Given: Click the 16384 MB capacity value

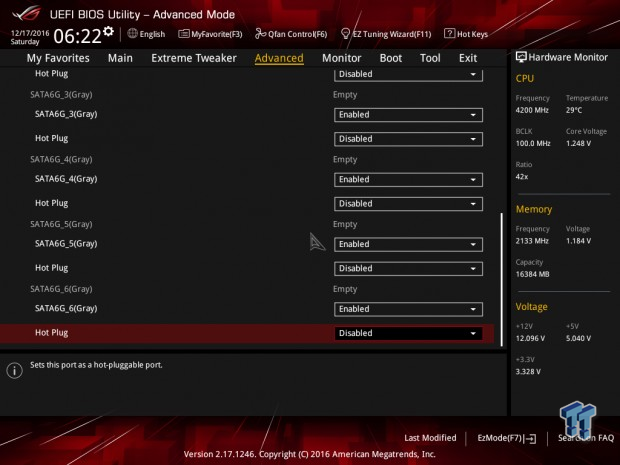Looking at the screenshot, I should click(532, 274).
